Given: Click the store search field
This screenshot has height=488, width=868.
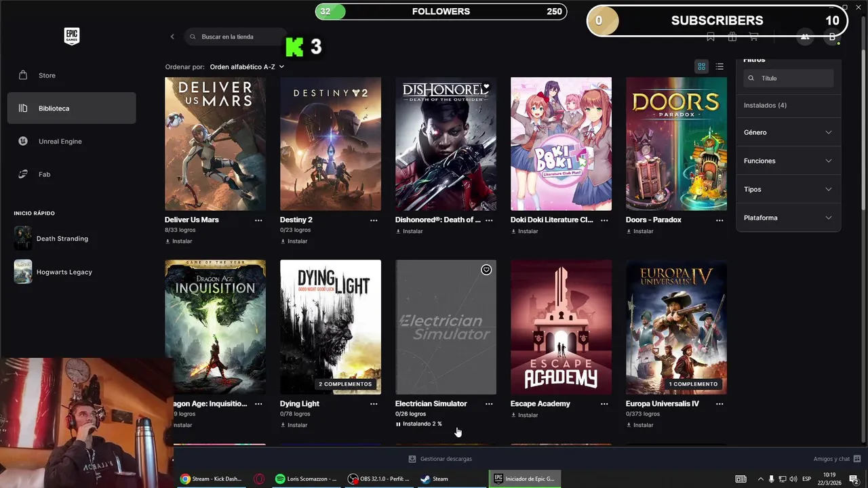Looking at the screenshot, I should coord(234,37).
